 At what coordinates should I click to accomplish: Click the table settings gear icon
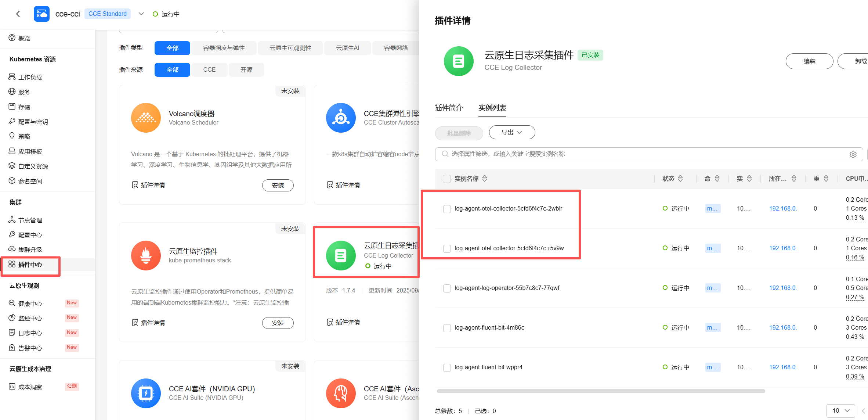coord(853,154)
